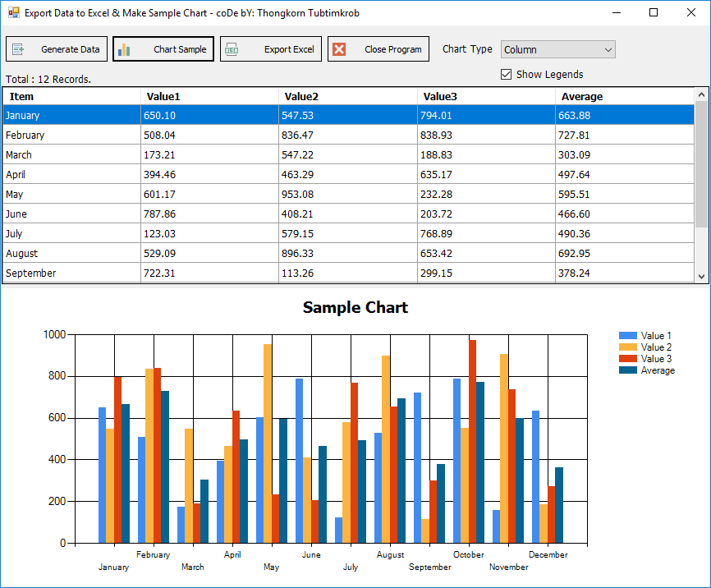Click the red X Close Program icon
The height and width of the screenshot is (588, 711).
coord(339,48)
